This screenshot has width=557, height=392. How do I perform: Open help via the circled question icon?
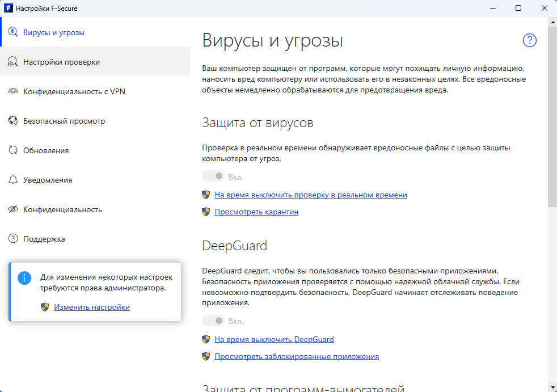click(529, 40)
